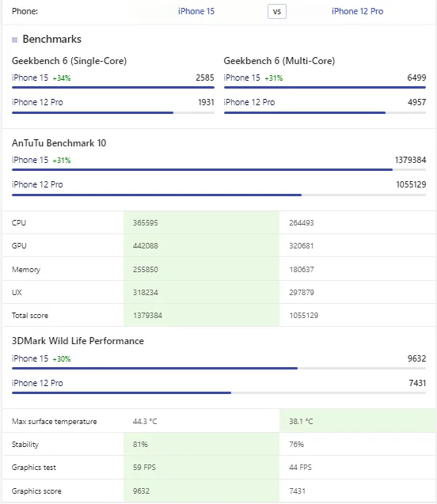Click 3DMark Wild Life Performance heading
The width and height of the screenshot is (437, 504).
pos(78,341)
